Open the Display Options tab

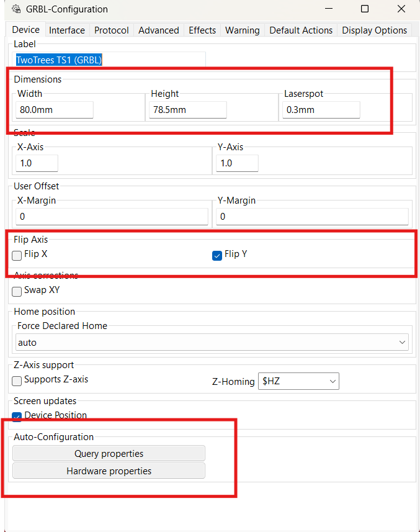tap(374, 30)
